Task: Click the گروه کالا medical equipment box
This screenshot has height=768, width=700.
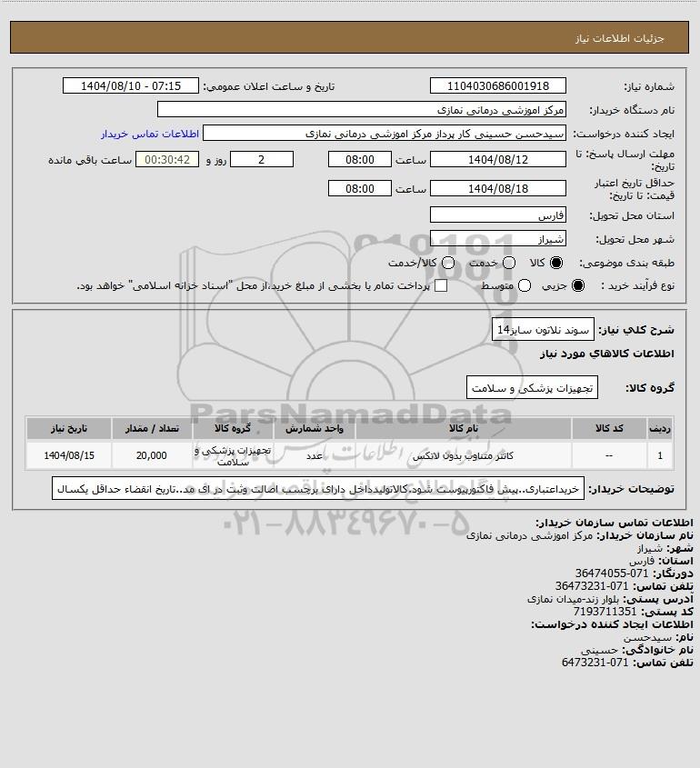Action: click(x=532, y=387)
